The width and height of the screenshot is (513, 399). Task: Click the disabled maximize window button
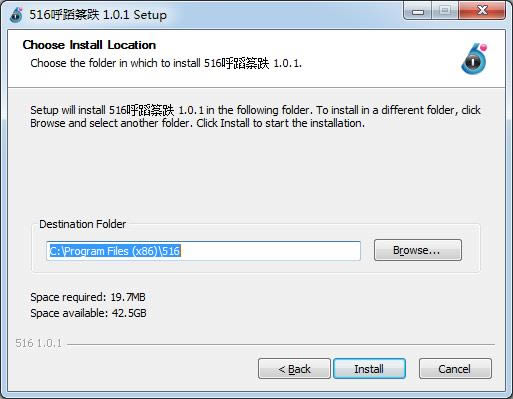[x=445, y=11]
